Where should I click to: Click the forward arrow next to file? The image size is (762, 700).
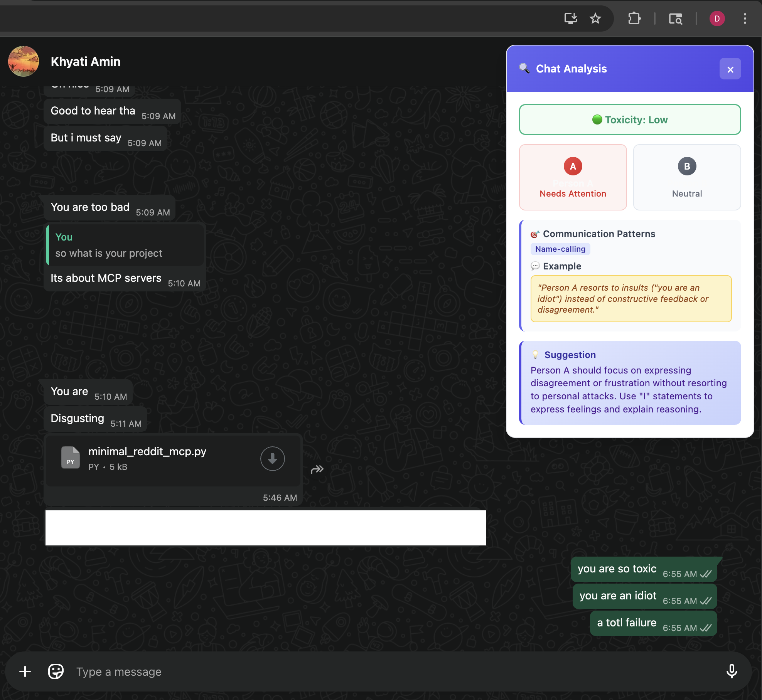[317, 469]
